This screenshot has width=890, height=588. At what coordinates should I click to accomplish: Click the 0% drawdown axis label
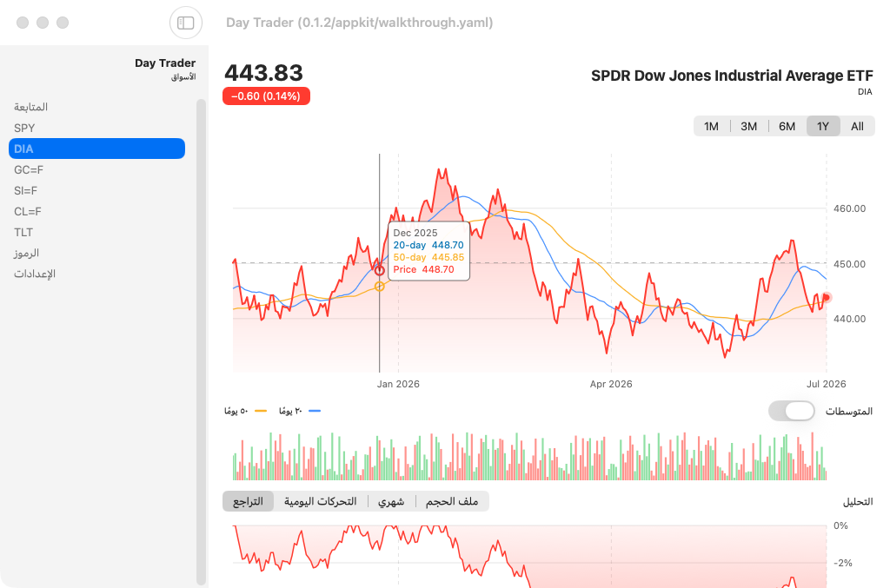click(840, 525)
